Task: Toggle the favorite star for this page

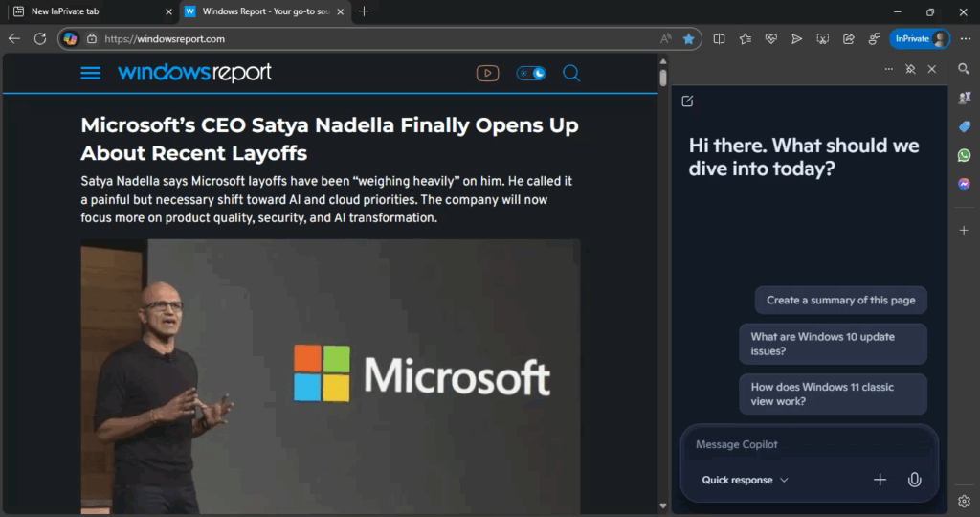Action: click(x=689, y=38)
